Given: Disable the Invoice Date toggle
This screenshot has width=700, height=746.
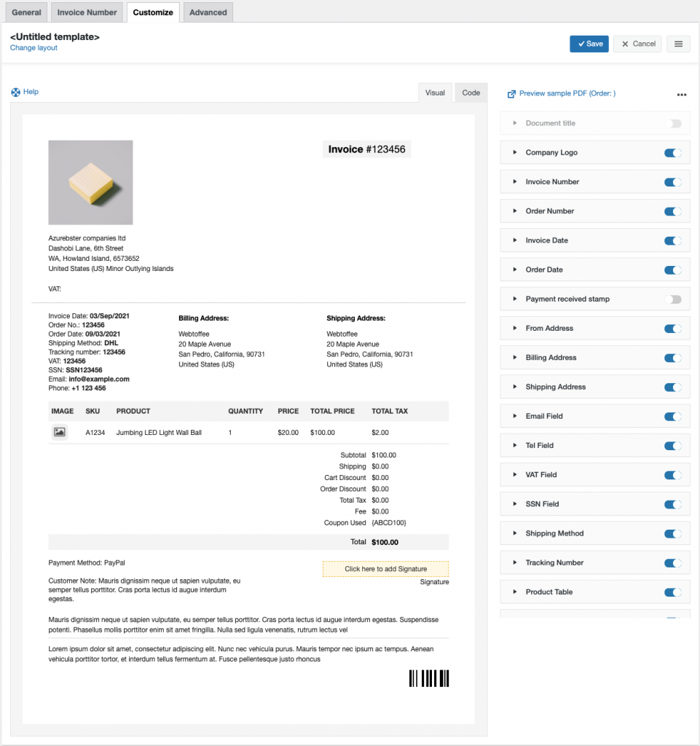Looking at the screenshot, I should [x=673, y=240].
